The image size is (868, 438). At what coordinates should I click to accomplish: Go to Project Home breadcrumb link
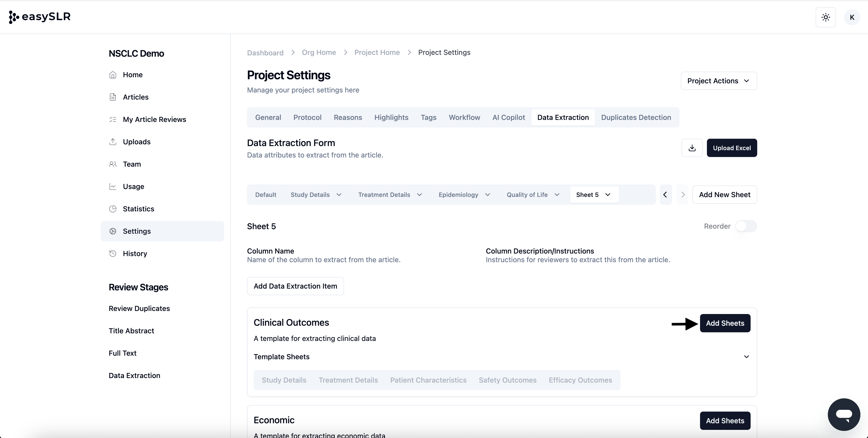pyautogui.click(x=377, y=52)
